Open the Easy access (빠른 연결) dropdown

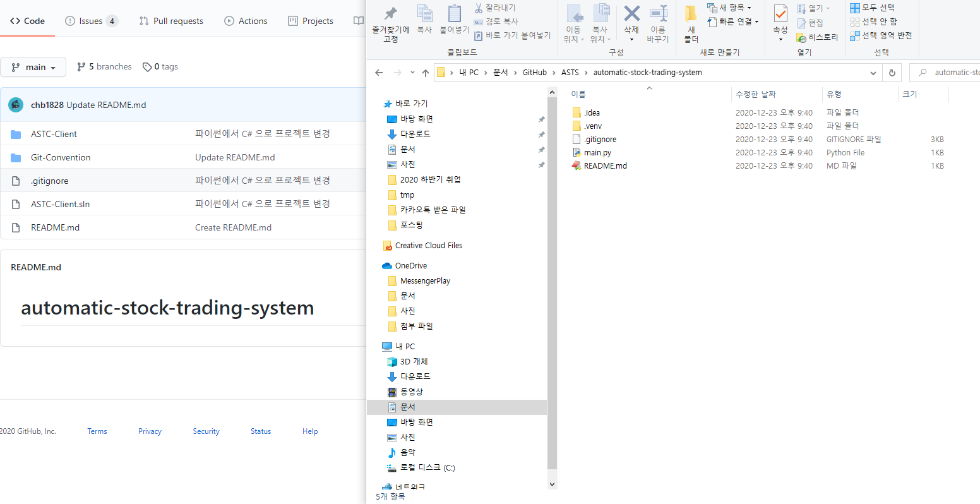pos(733,21)
